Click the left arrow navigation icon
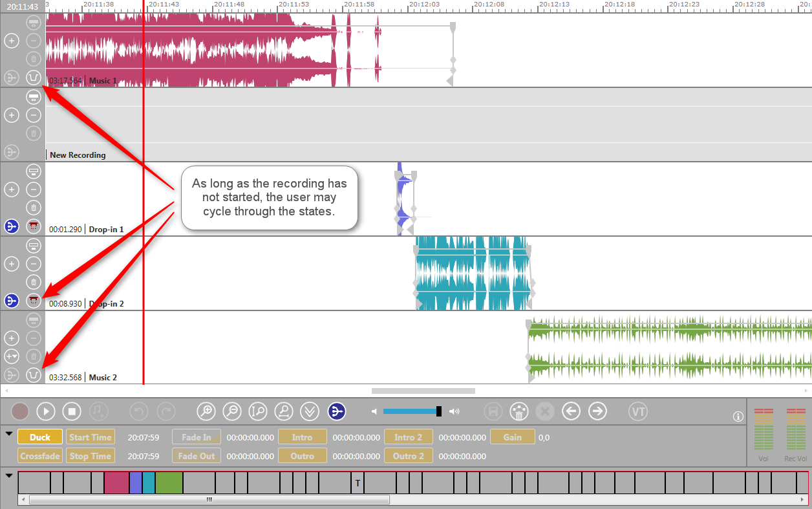The image size is (812, 509). click(570, 411)
